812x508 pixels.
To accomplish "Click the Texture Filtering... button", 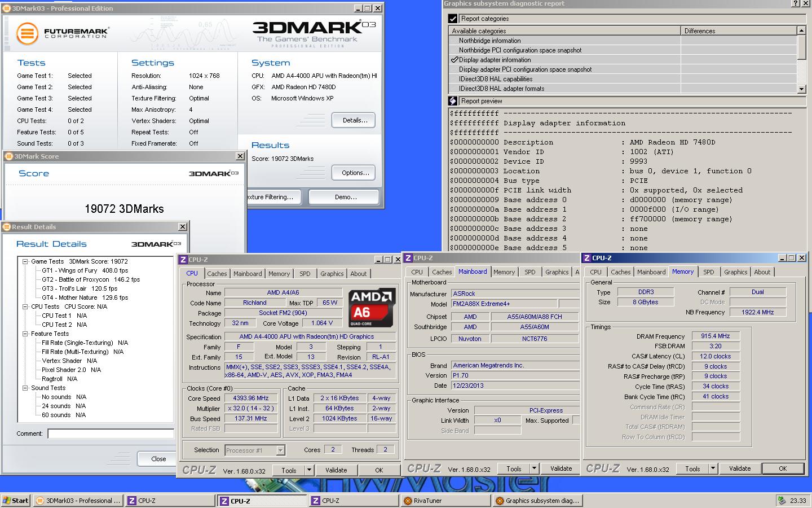I will 273,197.
